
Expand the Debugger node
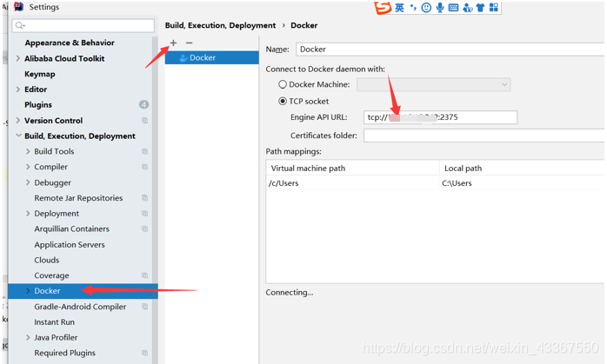pos(28,182)
